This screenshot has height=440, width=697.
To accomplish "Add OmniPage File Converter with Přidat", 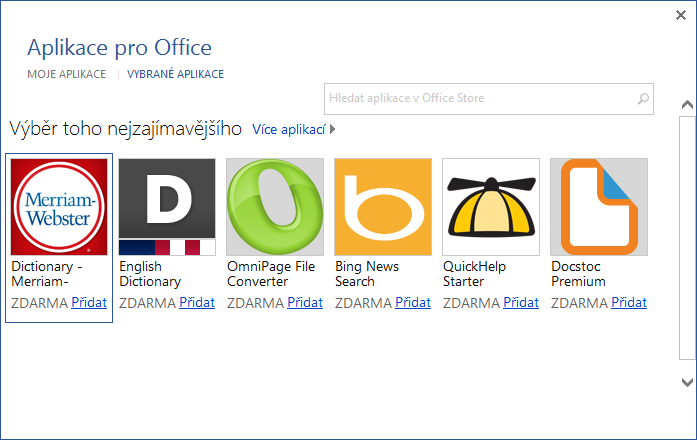I will point(305,303).
